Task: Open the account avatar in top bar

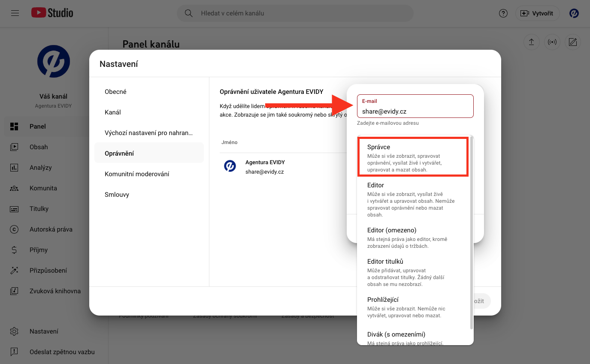Action: tap(574, 13)
